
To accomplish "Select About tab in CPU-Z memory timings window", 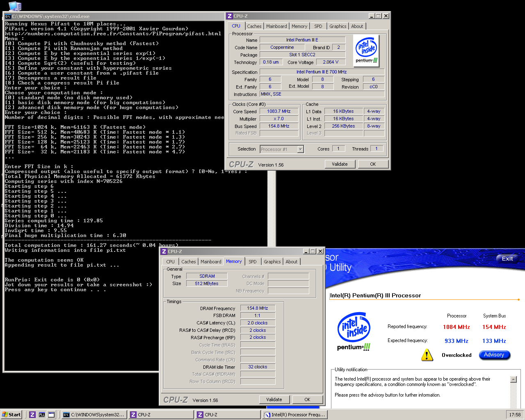I will tap(292, 262).
